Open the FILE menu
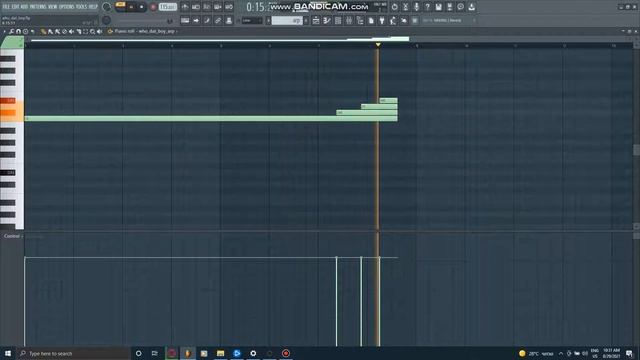Screen dimensions: 640x360 click(6, 7)
